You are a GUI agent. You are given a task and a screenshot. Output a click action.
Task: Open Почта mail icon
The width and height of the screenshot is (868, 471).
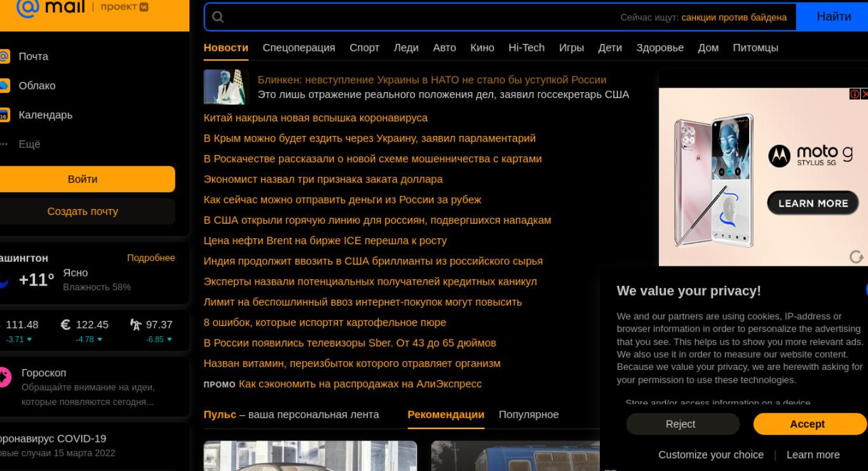click(x=4, y=56)
